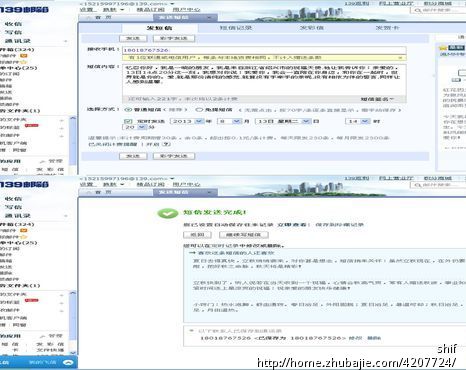
Task: Click 返回 button on SMS sent page
Action: pyautogui.click(x=197, y=235)
